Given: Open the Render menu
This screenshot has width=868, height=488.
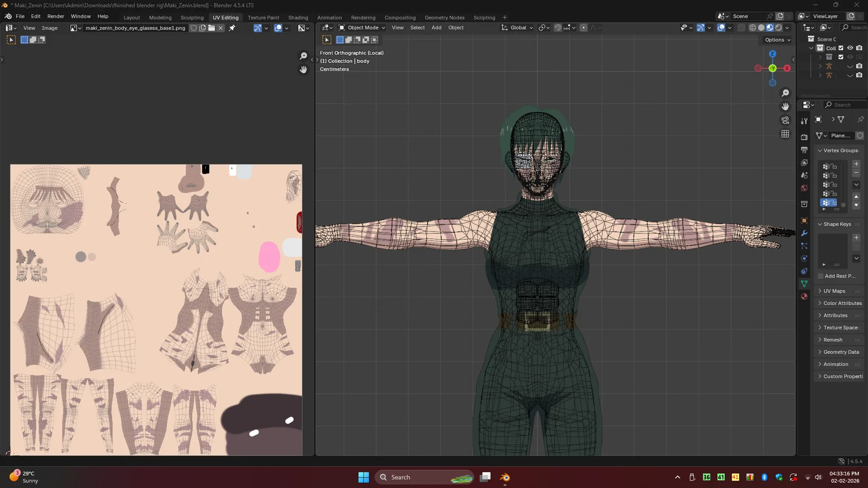Looking at the screenshot, I should [55, 16].
